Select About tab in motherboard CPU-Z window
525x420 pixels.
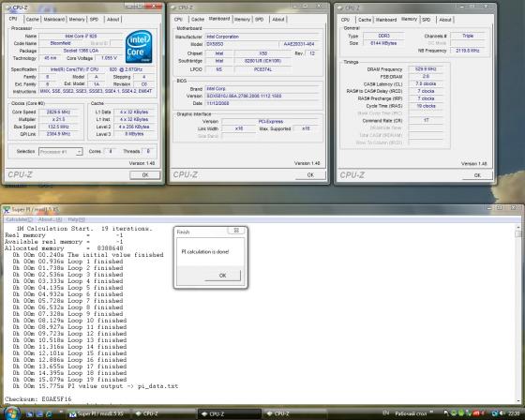[x=277, y=20]
